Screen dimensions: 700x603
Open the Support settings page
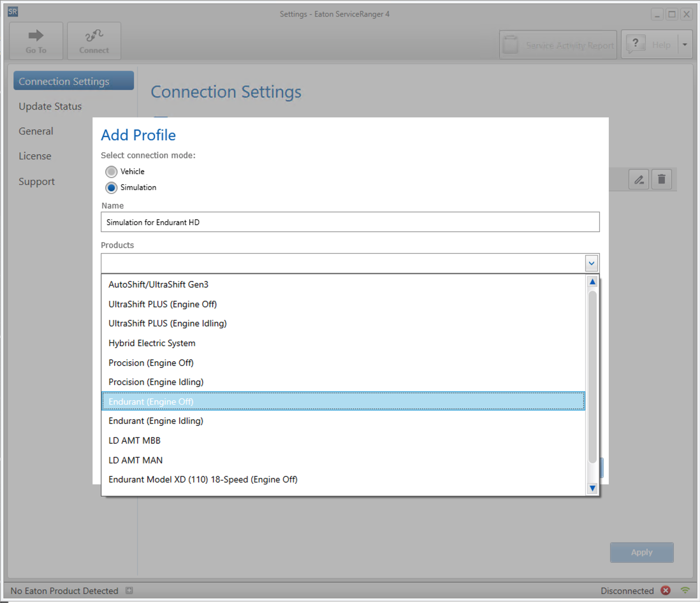(36, 181)
